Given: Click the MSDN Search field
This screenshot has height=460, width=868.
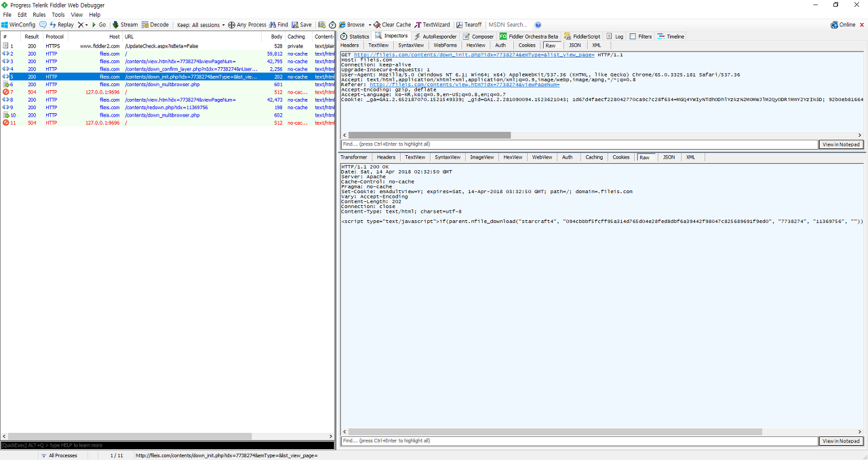Looking at the screenshot, I should tap(509, 24).
